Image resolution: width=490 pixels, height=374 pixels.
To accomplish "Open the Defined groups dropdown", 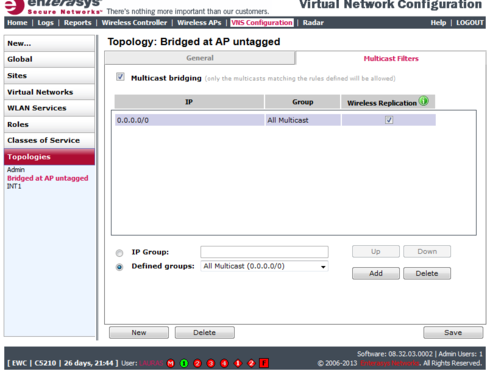I will point(264,266).
